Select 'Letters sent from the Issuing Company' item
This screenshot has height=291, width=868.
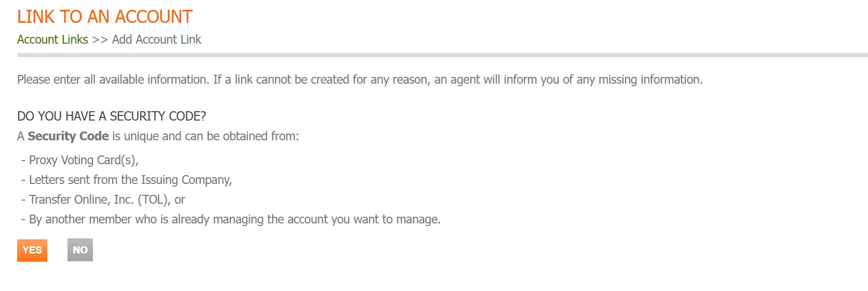point(130,180)
